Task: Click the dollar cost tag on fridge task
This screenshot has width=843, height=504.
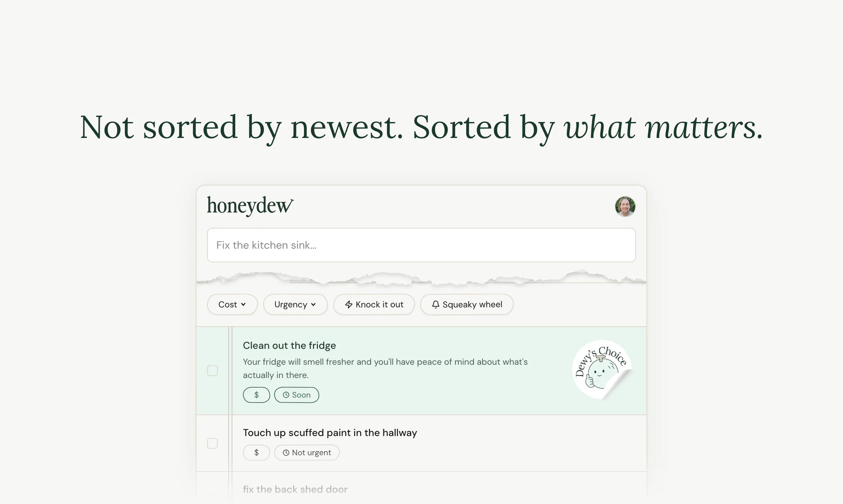Action: tap(256, 395)
